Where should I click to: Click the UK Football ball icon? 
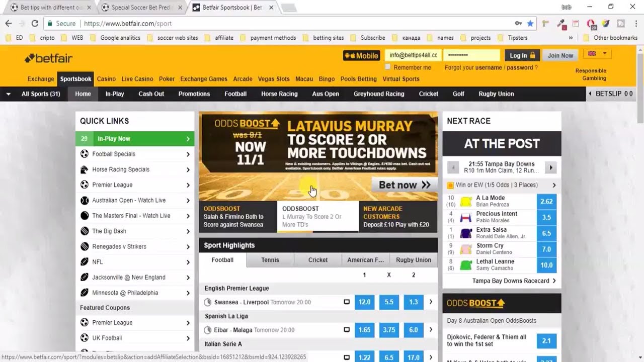click(85, 338)
